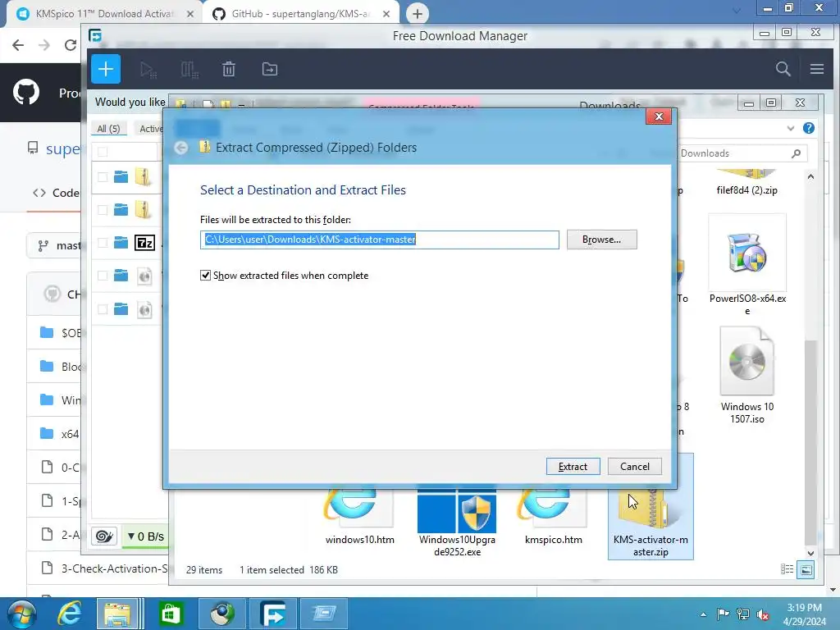Screen dimensions: 840x630
Task: Switch Explorer to large icons view
Action: pos(806,569)
